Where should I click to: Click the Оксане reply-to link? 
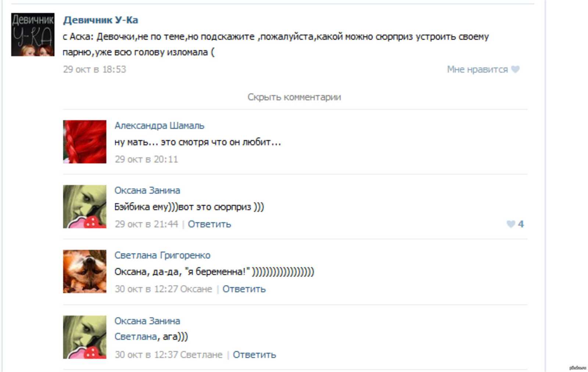(196, 289)
